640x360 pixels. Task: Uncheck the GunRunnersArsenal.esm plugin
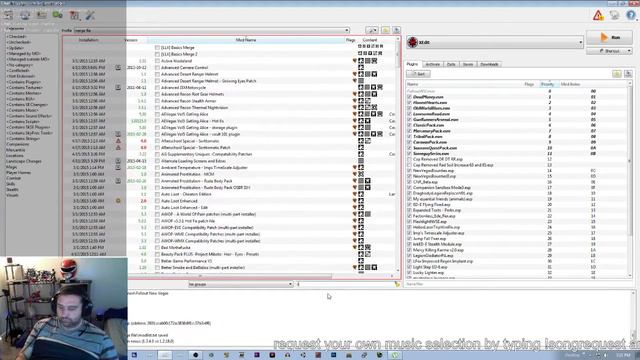pos(409,120)
